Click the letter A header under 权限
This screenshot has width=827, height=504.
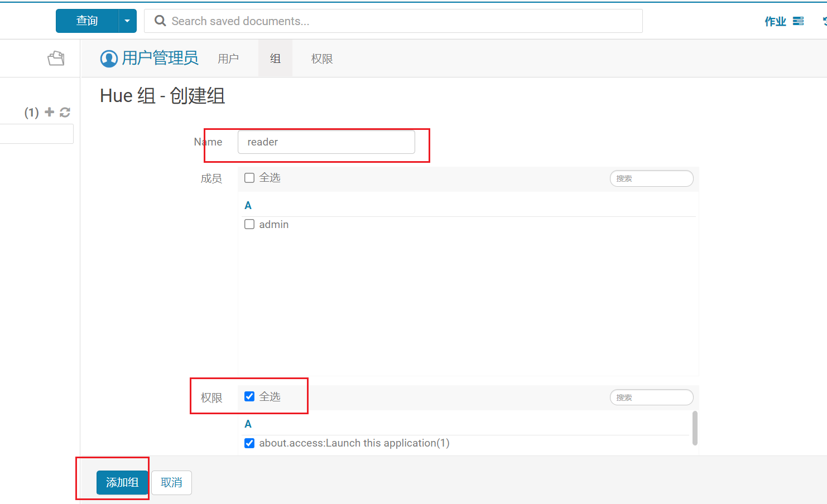tap(248, 424)
